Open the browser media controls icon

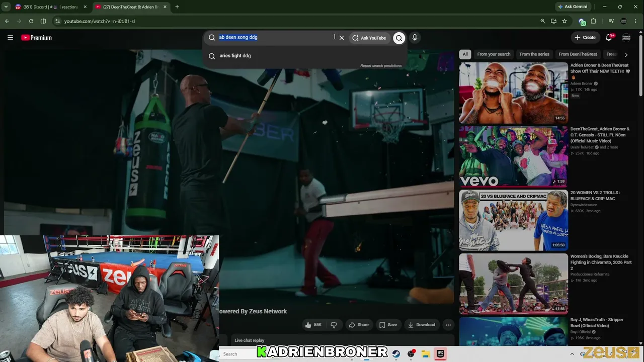tap(611, 21)
